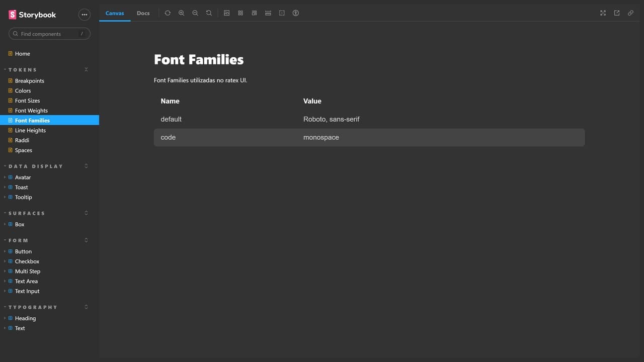Reset the canvas zoom level
Screen dimensions: 644x362
[209, 13]
